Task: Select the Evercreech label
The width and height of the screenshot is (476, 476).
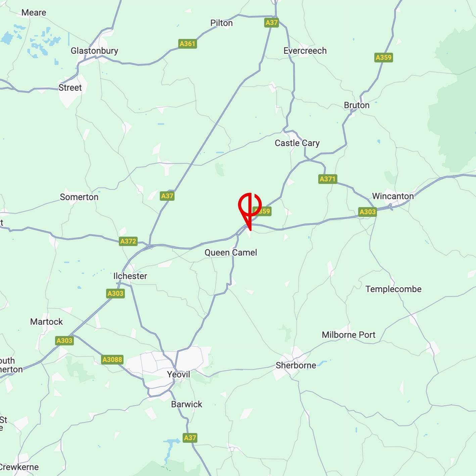Action: coord(305,51)
